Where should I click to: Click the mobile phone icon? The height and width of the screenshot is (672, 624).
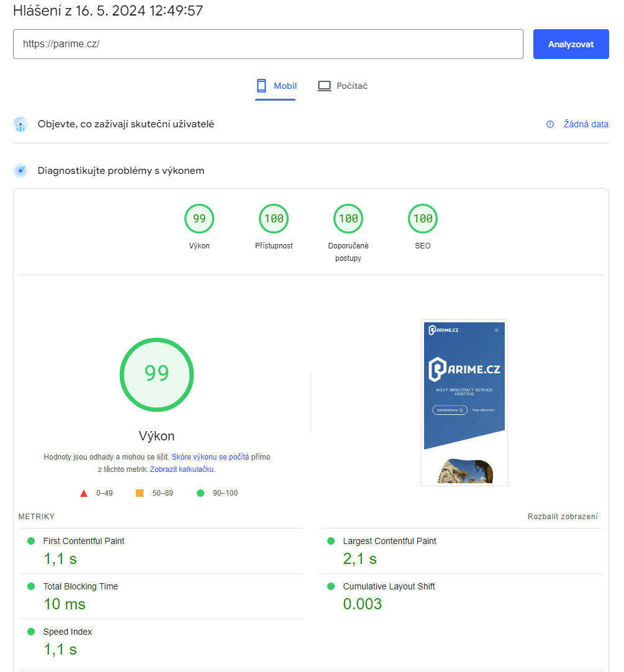coord(261,86)
